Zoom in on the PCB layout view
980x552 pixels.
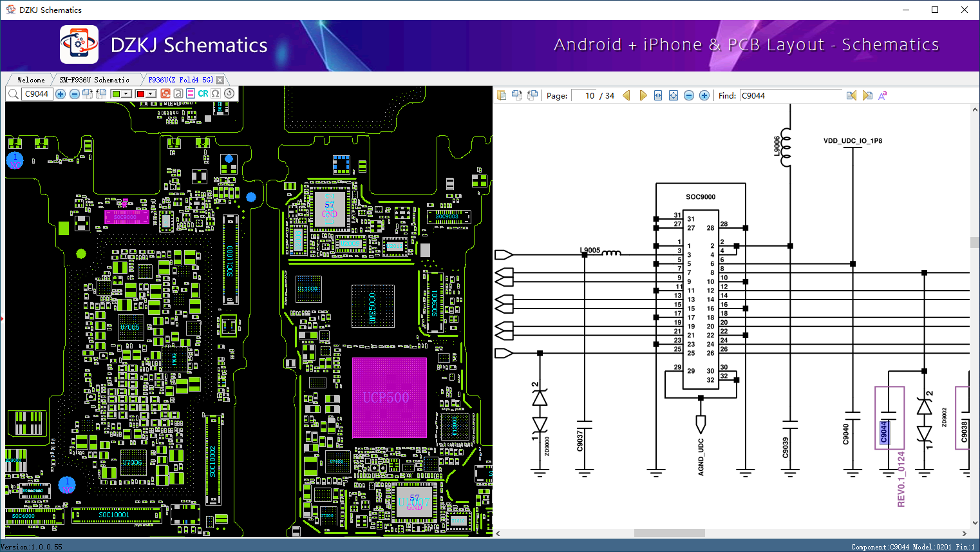61,94
